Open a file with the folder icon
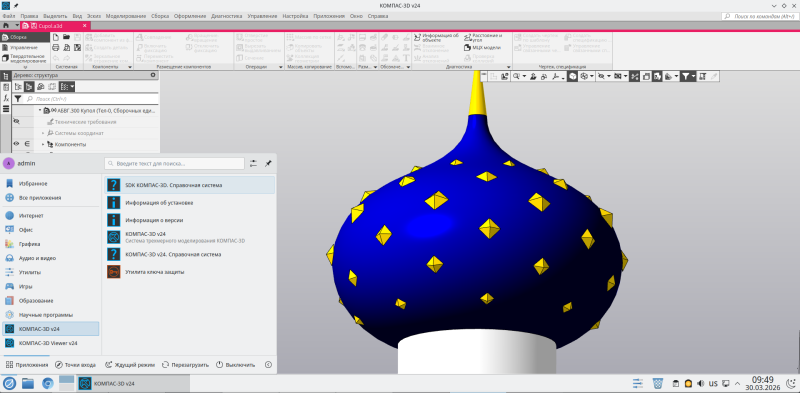 [x=66, y=37]
